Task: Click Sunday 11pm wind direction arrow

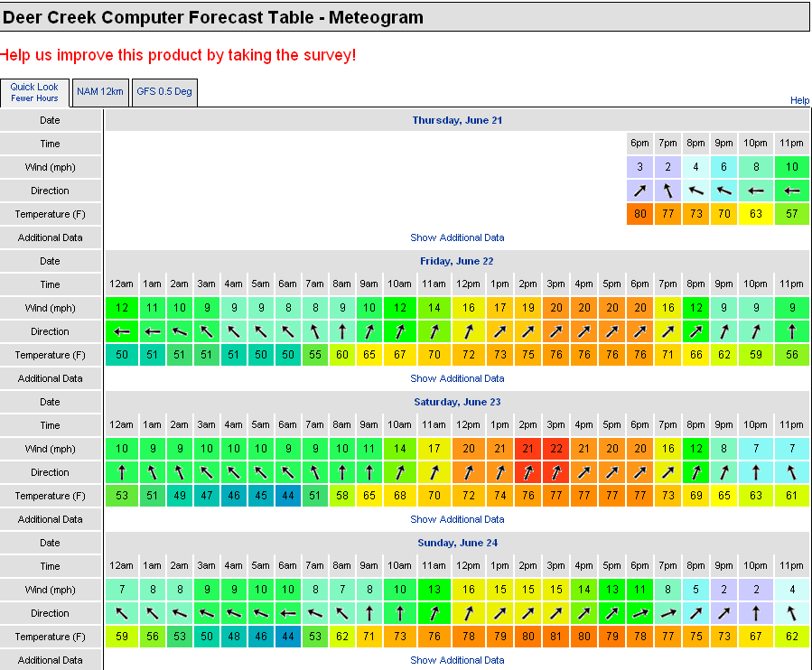Action: coord(791,613)
